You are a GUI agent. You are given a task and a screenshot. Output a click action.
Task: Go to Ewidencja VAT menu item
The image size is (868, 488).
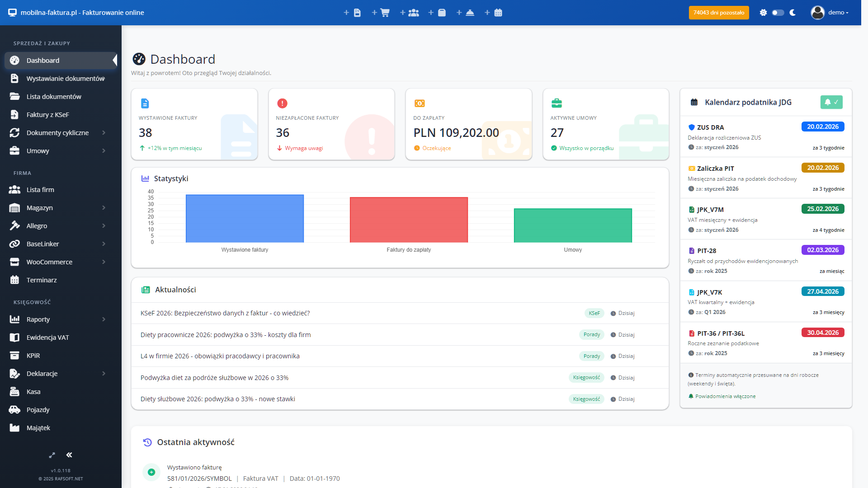coord(47,338)
